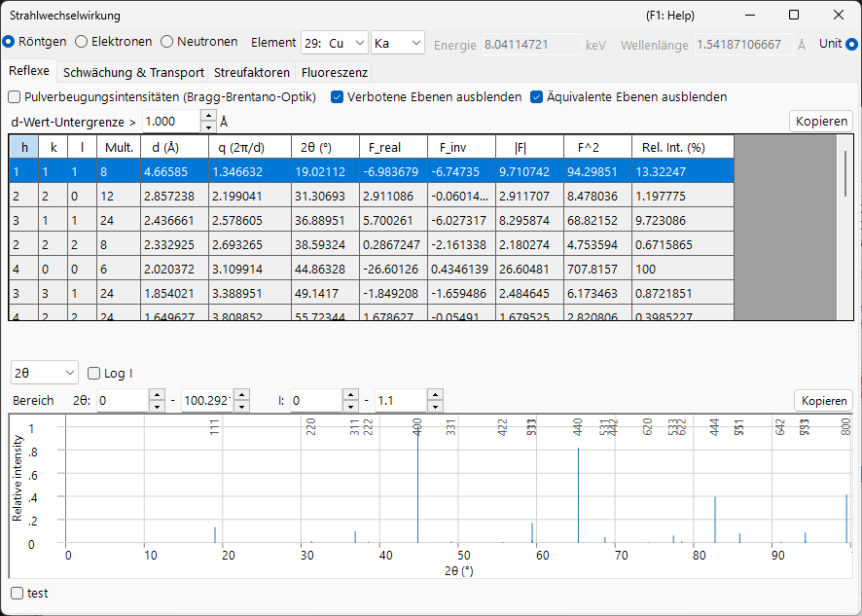Click the reflection table's vertical scrollbar thumb
Image resolution: width=862 pixels, height=616 pixels.
[x=845, y=172]
